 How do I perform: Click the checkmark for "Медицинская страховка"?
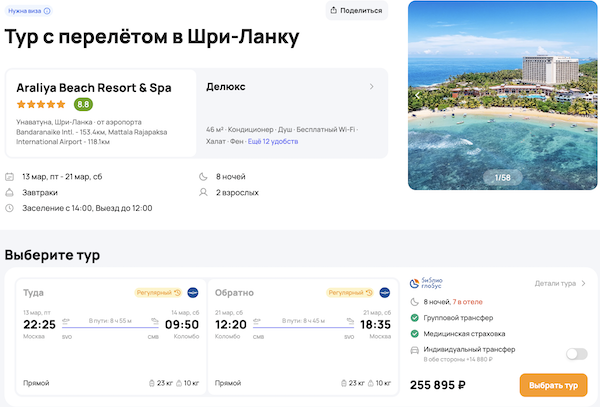[415, 334]
